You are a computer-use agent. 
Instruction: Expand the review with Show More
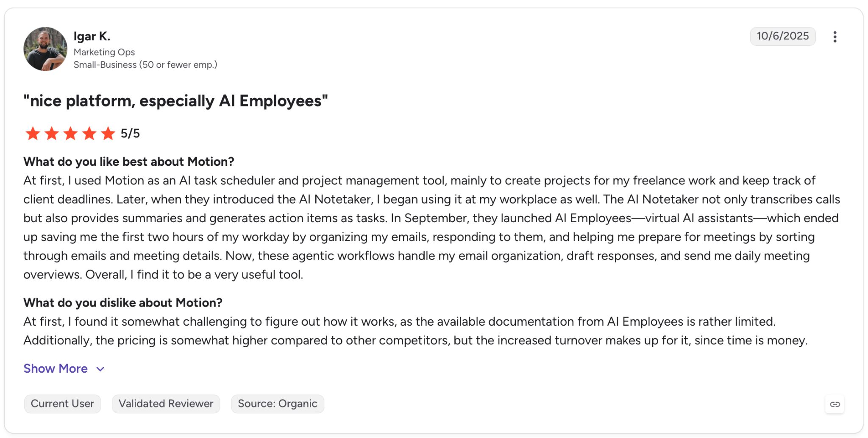tap(56, 368)
